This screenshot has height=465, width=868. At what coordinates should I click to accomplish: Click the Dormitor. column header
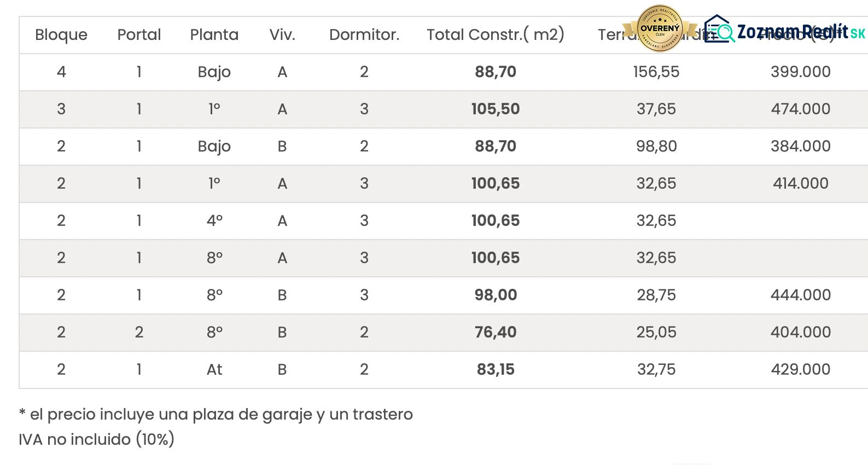coord(364,34)
